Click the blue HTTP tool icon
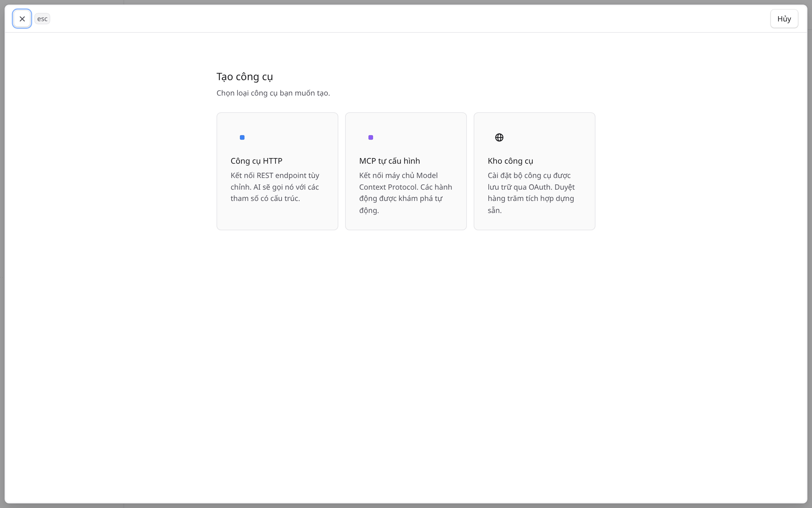Viewport: 812px width, 508px height. pyautogui.click(x=242, y=137)
